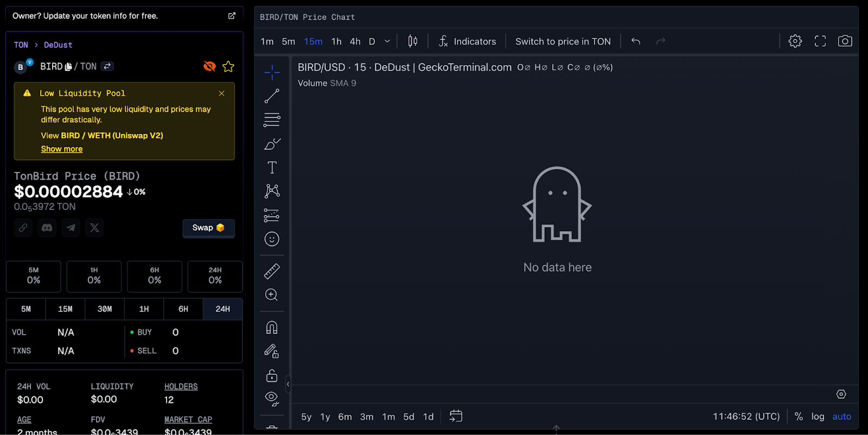Select the 1m chart interval
The width and height of the screenshot is (868, 435).
point(267,41)
